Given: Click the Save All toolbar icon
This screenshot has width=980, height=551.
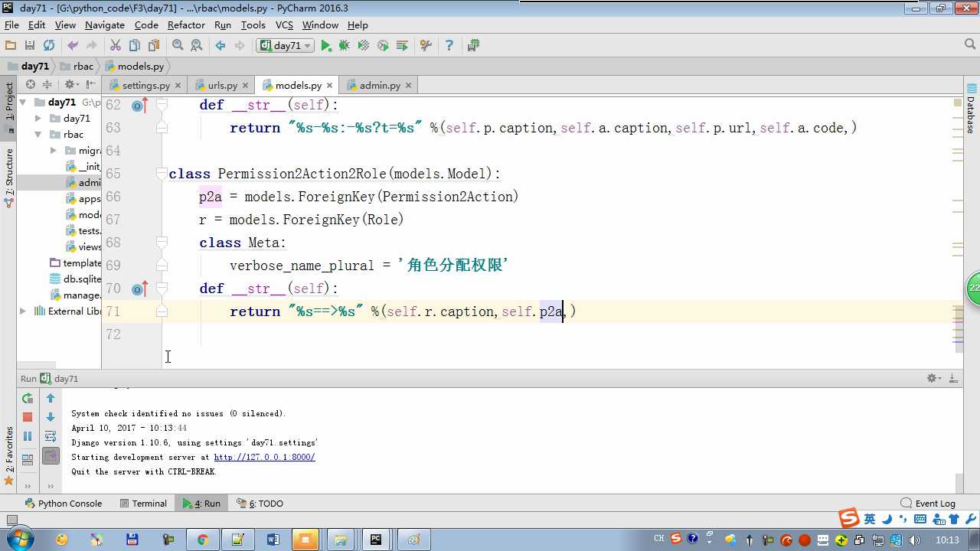Looking at the screenshot, I should point(30,46).
